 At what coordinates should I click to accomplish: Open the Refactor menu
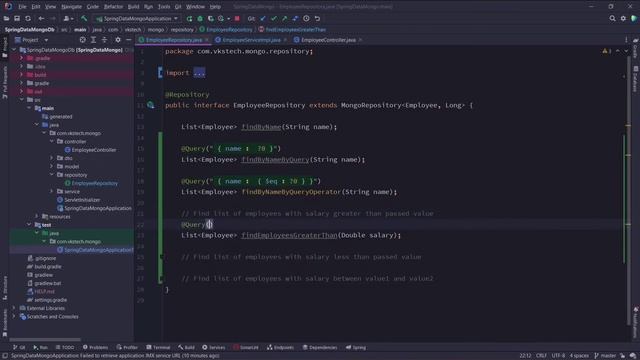[113, 7]
